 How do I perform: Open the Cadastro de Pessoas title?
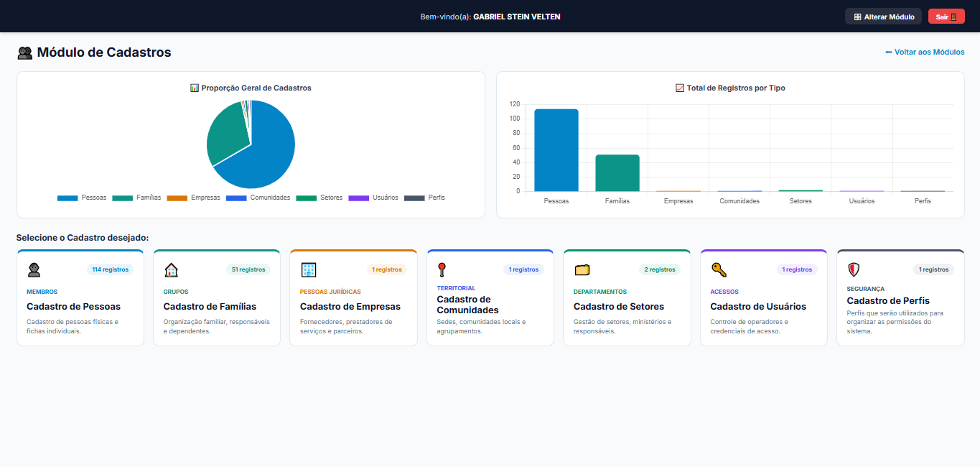coord(73,307)
